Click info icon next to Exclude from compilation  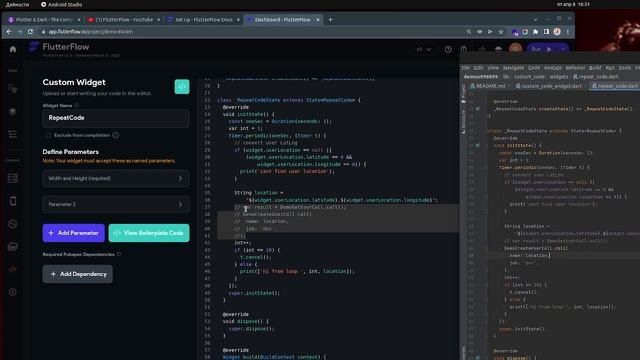(116, 135)
